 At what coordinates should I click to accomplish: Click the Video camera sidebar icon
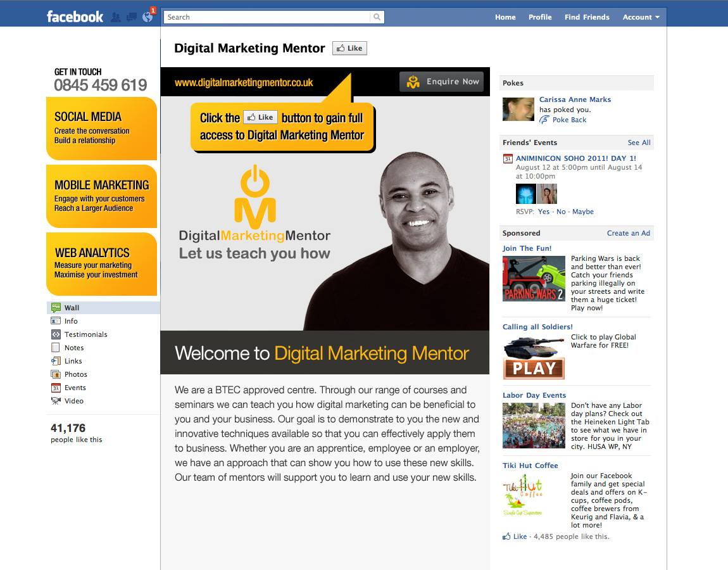[56, 400]
